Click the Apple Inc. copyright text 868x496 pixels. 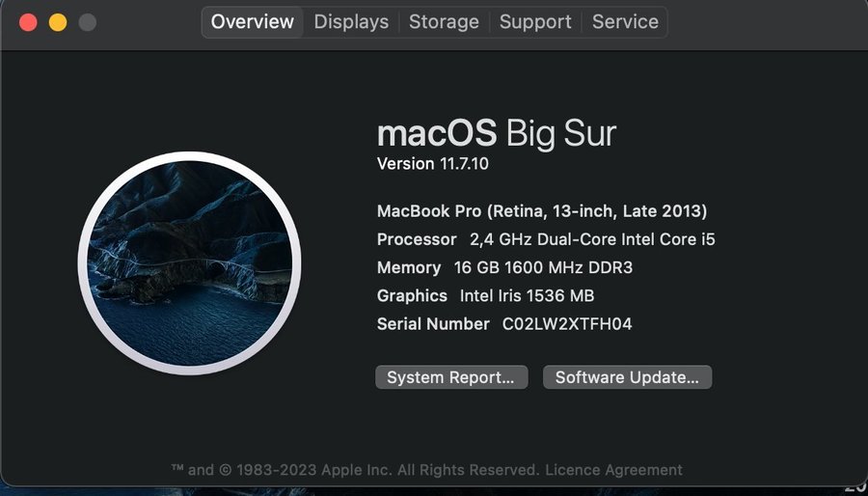(355, 470)
